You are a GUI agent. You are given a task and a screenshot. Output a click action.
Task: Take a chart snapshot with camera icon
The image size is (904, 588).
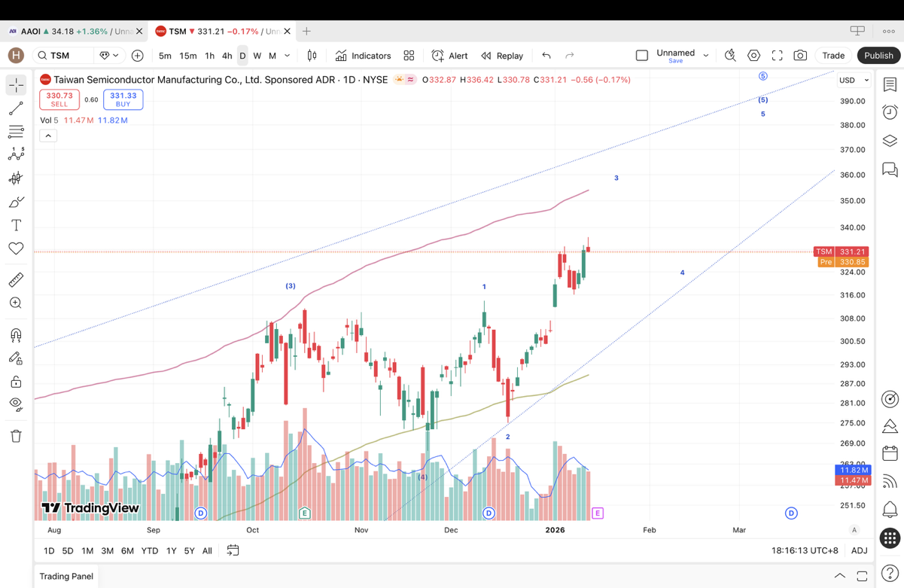coord(800,56)
